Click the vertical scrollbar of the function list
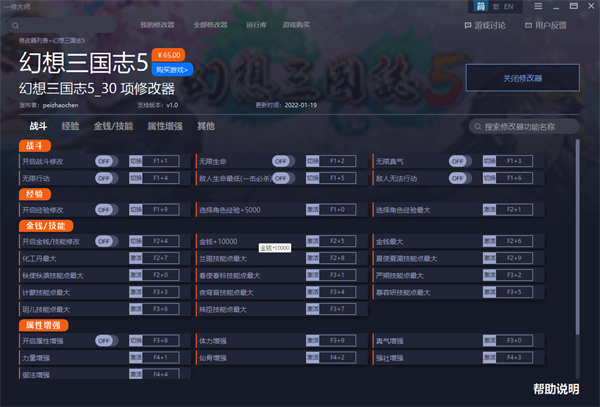600x407 pixels. point(577,237)
